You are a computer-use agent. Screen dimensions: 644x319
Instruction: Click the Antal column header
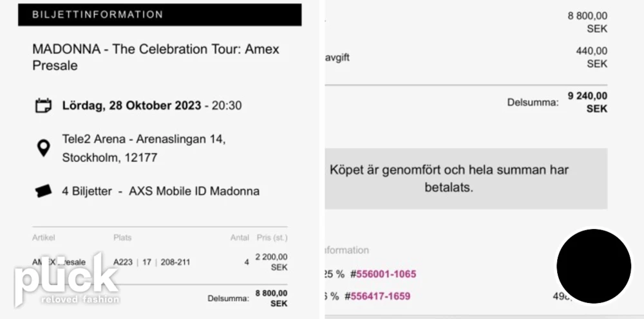(240, 237)
